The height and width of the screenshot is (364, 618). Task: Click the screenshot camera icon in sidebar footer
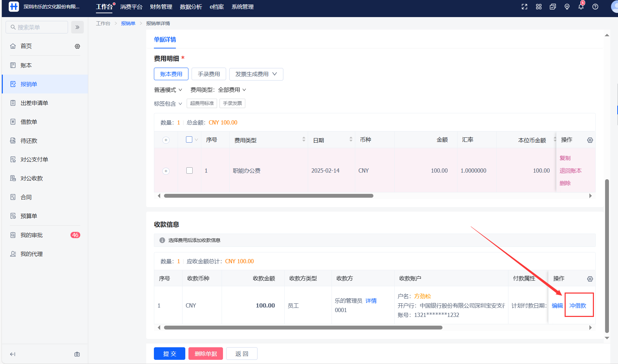77,354
